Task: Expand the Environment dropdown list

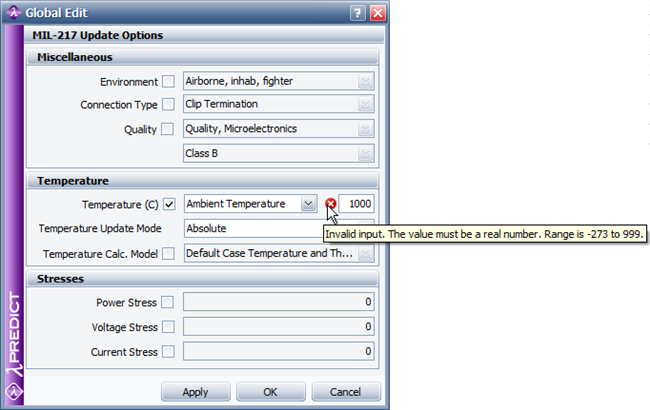Action: [366, 81]
